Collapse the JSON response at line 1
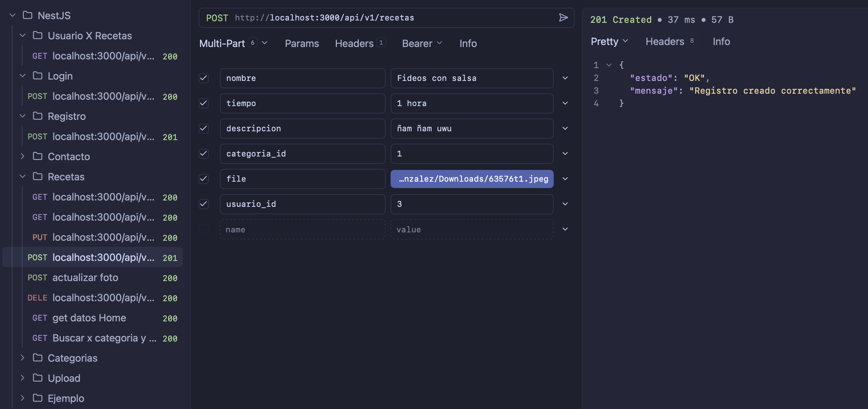868x409 pixels. click(608, 64)
